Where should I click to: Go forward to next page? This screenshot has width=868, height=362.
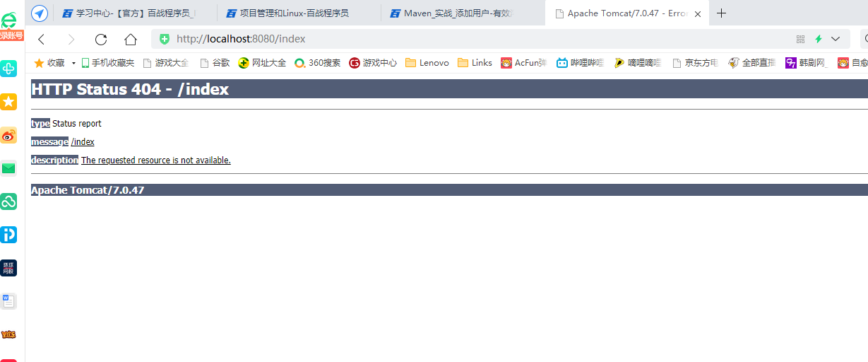tap(71, 40)
